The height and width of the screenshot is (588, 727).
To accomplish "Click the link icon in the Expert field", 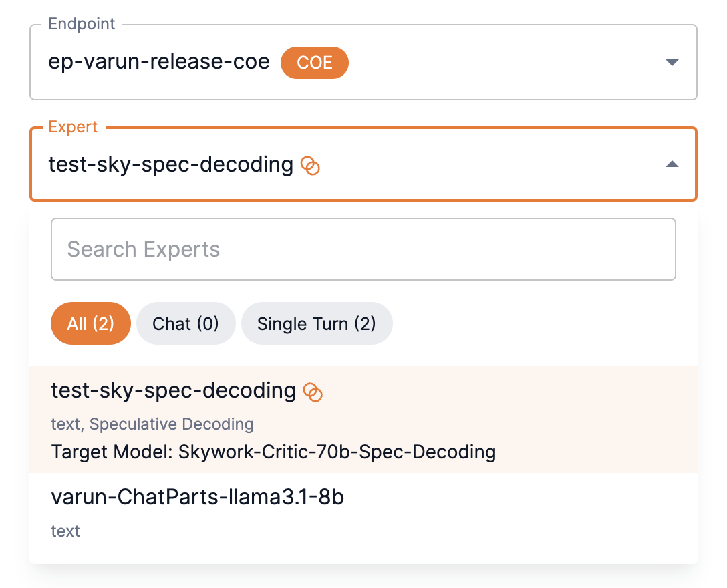I will coord(310,165).
